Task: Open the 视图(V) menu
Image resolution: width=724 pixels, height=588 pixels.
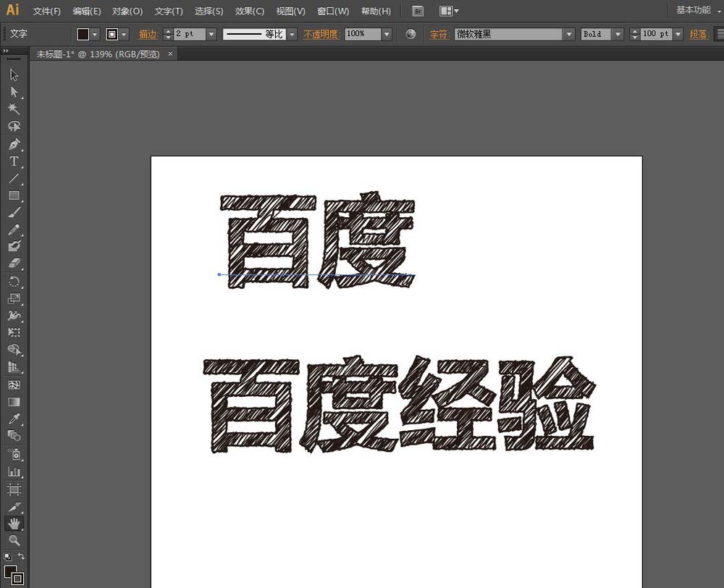Action: pos(290,11)
